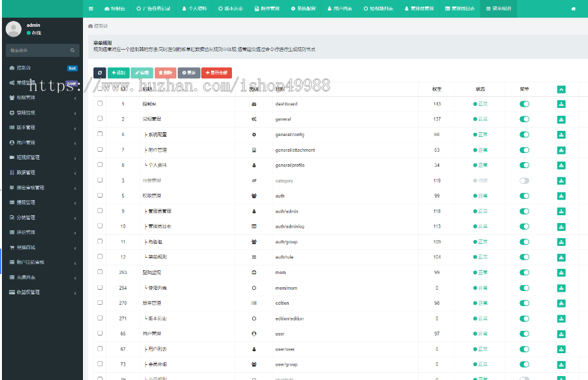The width and height of the screenshot is (588, 380).
Task: Click the magnifier icon in the sidebar search box
Action: click(73, 50)
